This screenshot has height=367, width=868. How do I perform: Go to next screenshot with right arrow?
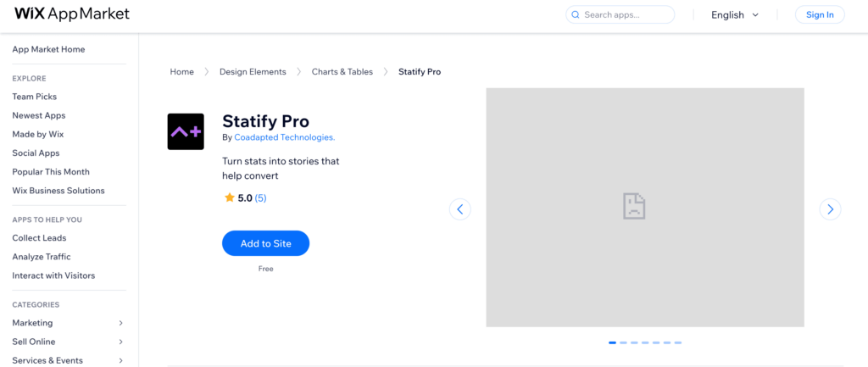830,209
